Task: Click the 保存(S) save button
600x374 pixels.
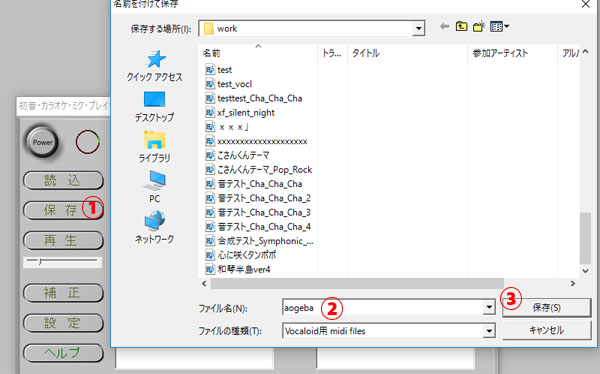Action: pos(546,307)
